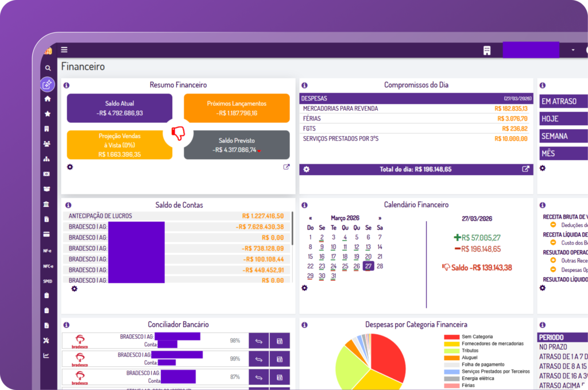Click the search magnifier in sidebar
The height and width of the screenshot is (390, 588).
(48, 68)
